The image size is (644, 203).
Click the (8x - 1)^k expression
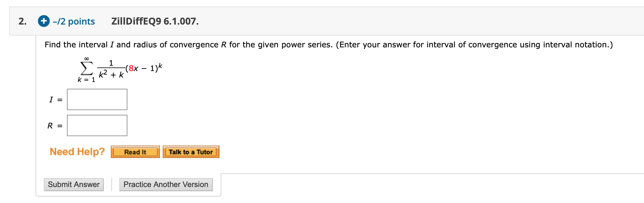pyautogui.click(x=144, y=67)
